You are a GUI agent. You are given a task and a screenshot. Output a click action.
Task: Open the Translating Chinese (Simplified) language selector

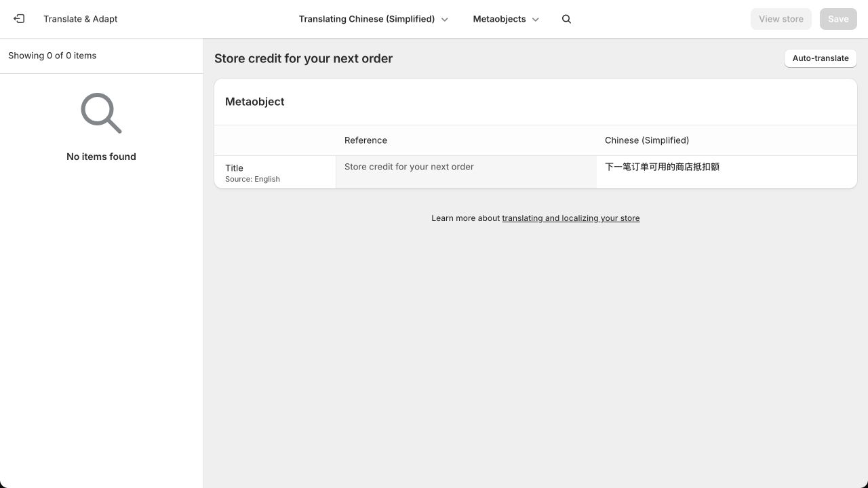(374, 19)
